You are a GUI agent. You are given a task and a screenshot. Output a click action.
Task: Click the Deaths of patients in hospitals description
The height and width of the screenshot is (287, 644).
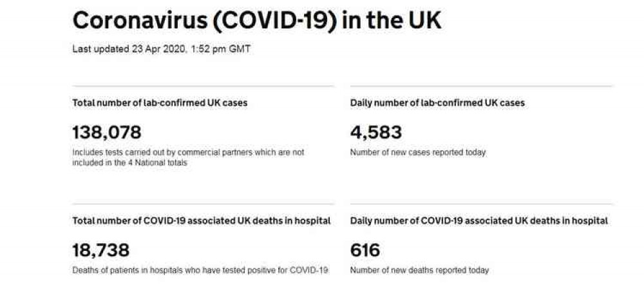click(200, 270)
